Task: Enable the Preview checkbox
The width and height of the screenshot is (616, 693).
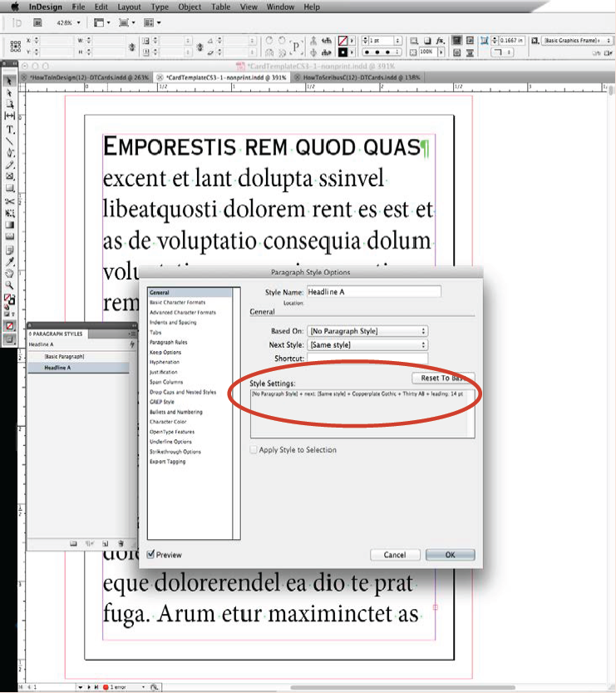Action: [150, 555]
